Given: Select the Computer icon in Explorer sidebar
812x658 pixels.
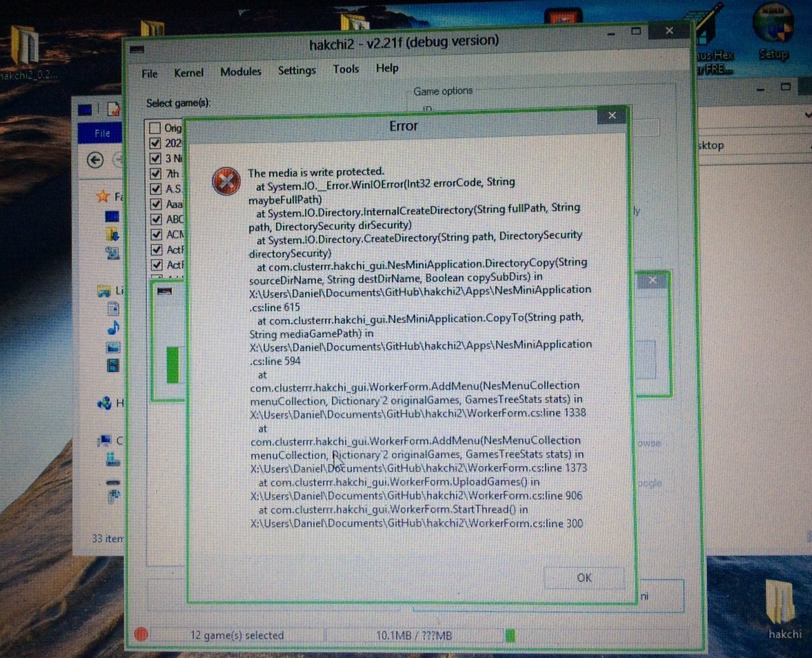Looking at the screenshot, I should 105,441.
